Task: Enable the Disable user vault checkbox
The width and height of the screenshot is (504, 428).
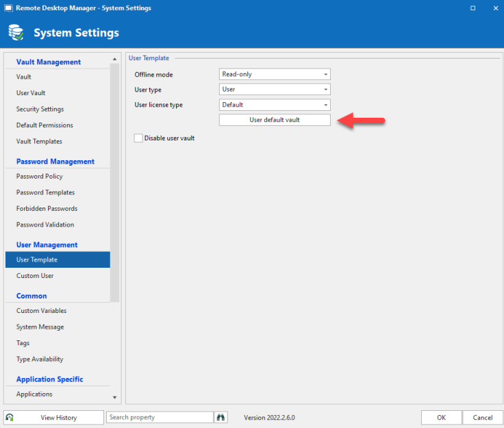Action: pos(139,138)
